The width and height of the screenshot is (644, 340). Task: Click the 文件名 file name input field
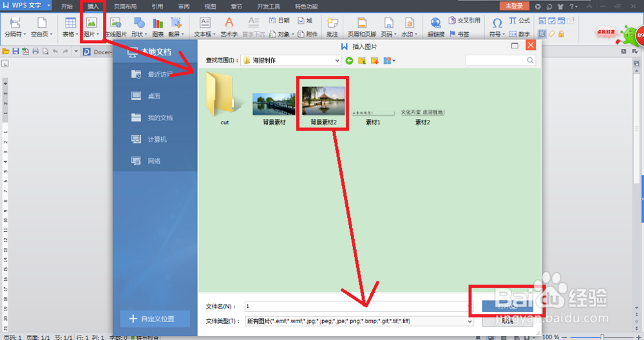357,306
